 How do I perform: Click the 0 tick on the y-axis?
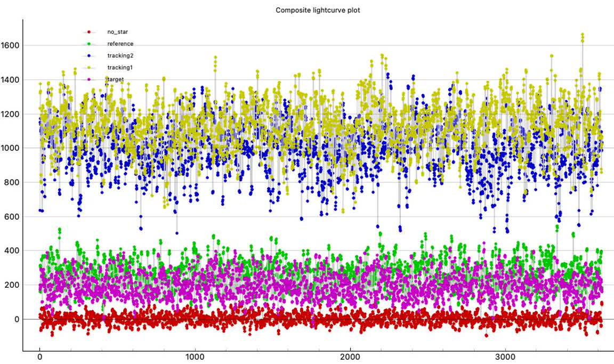pos(16,319)
